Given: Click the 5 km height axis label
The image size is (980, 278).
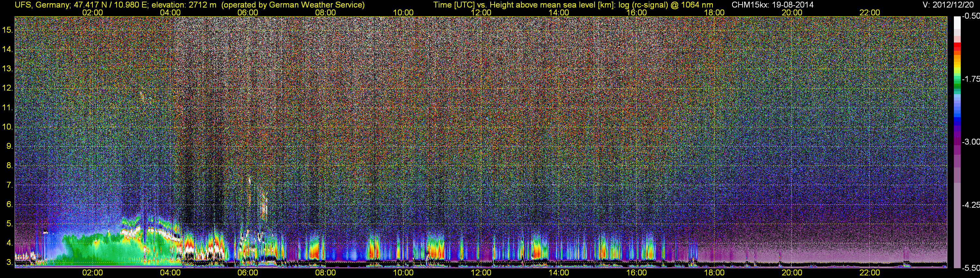Looking at the screenshot, I should coord(9,224).
